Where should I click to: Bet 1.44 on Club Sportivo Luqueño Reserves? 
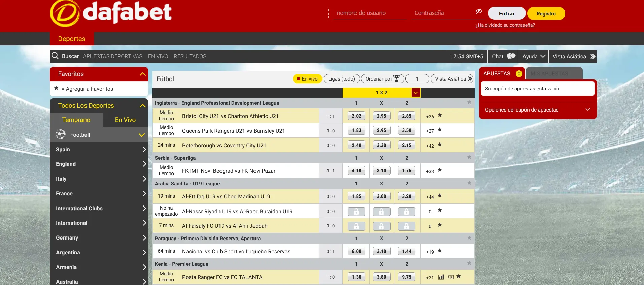point(407,251)
